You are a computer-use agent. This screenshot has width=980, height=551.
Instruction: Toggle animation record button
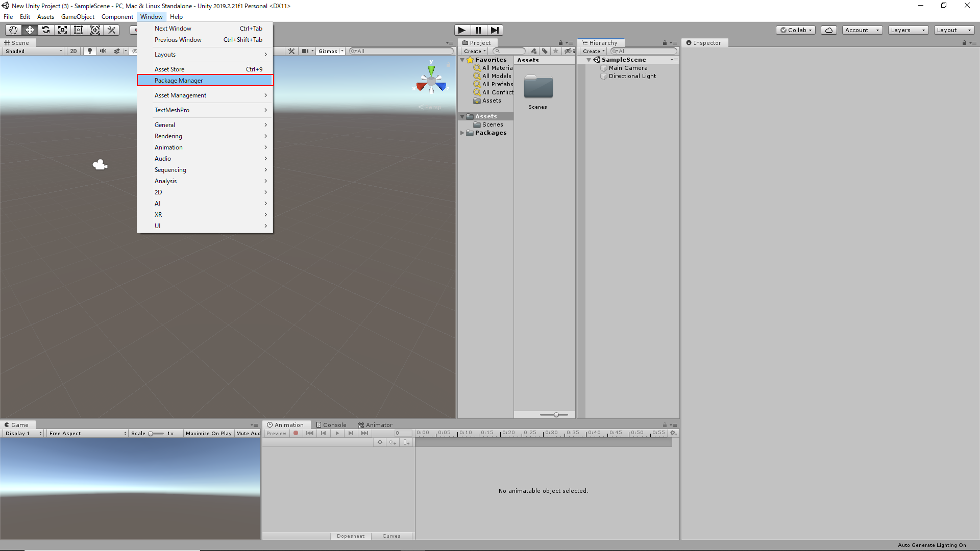[296, 433]
